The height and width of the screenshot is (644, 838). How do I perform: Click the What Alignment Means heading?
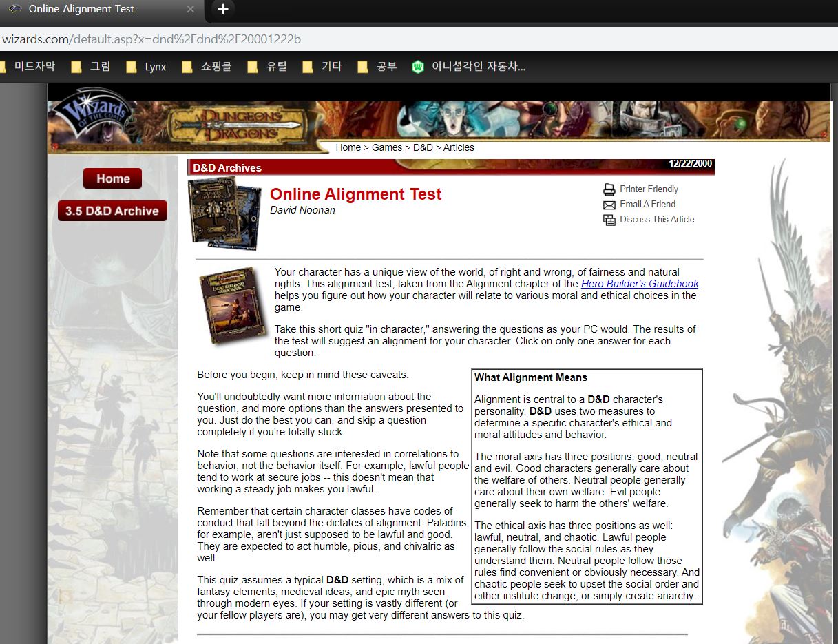[x=531, y=377]
